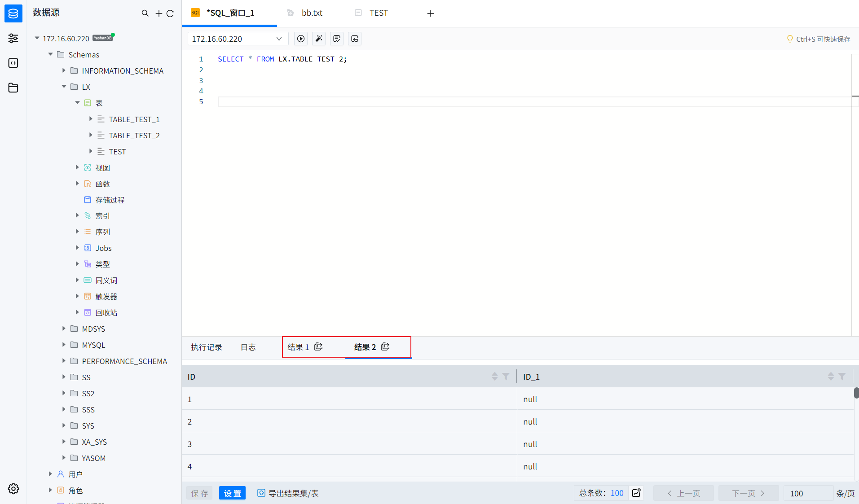Expand the TABLE_TEST_1 tree item

[x=91, y=119]
